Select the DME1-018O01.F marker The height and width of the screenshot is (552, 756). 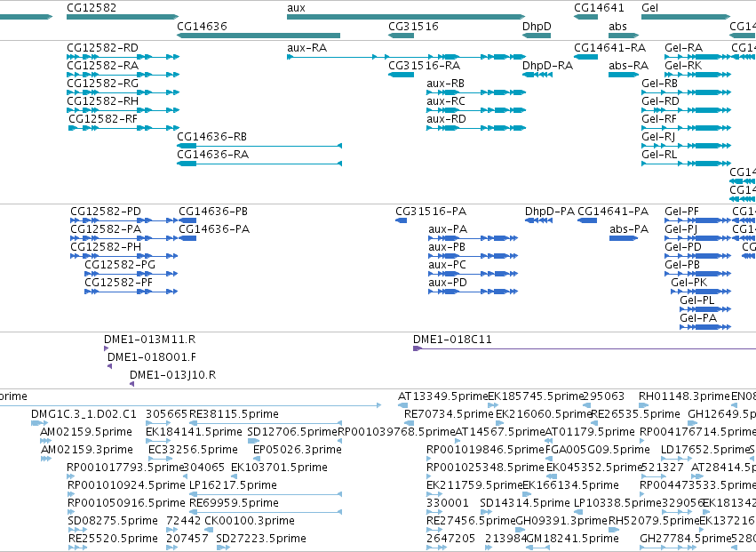(x=110, y=366)
